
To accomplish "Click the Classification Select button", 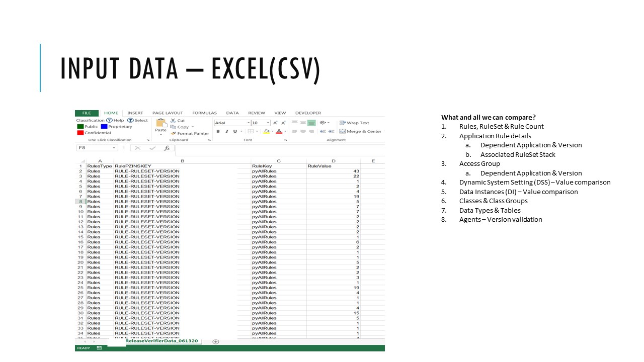I will coord(137,121).
